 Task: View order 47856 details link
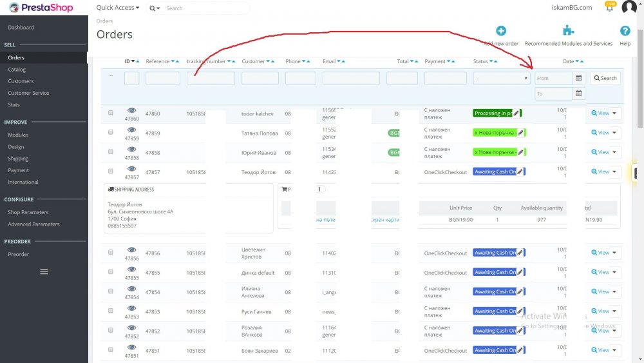(x=600, y=252)
